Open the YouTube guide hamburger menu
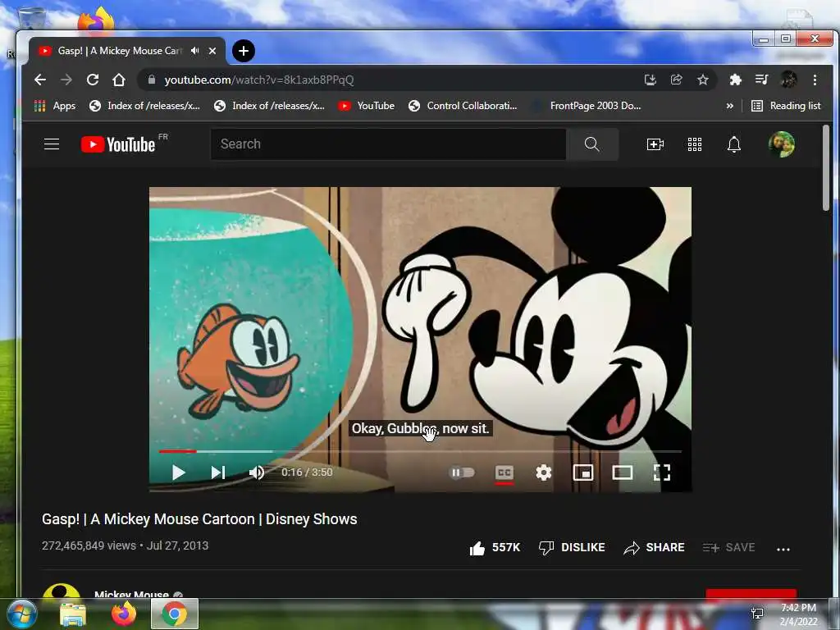This screenshot has width=840, height=630. [52, 144]
